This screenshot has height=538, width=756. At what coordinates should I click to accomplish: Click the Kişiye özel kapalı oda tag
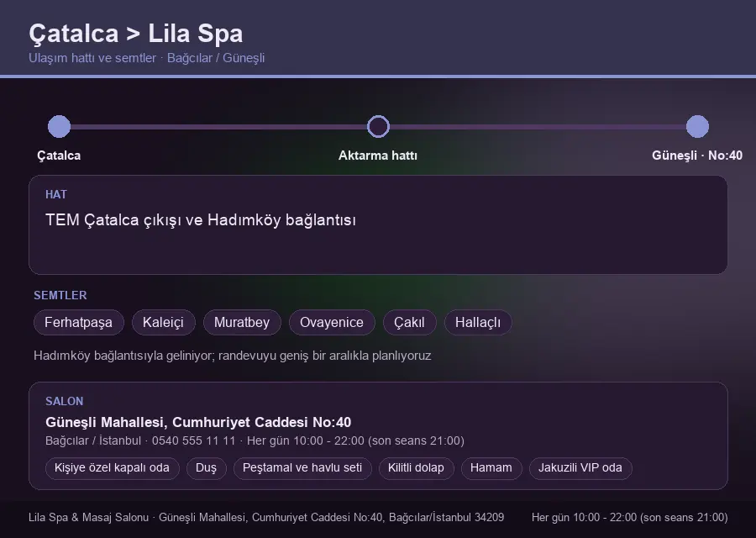(x=112, y=468)
